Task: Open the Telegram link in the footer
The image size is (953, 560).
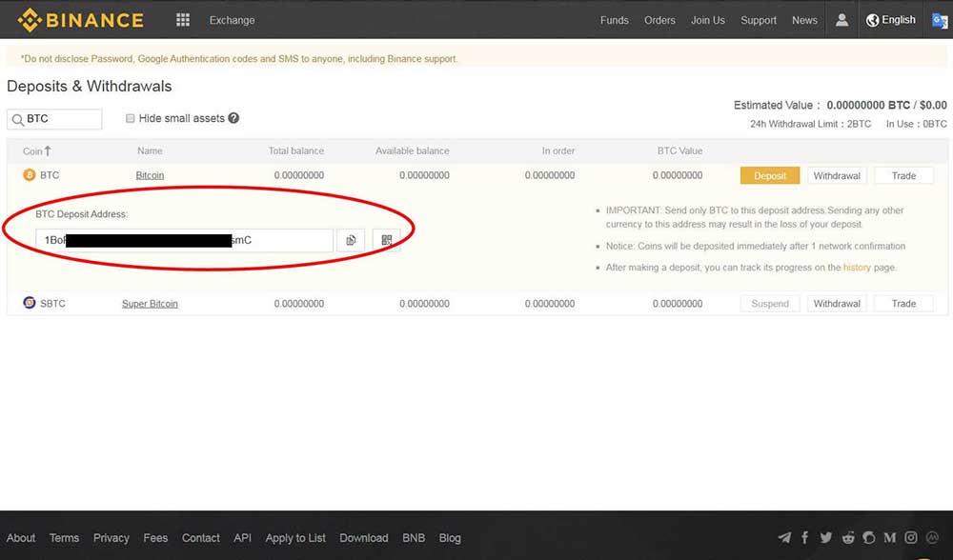Action: pyautogui.click(x=784, y=537)
